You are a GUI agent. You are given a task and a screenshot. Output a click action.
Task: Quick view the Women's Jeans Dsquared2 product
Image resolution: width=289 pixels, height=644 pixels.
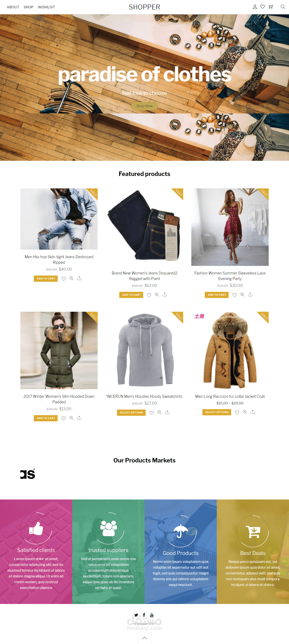click(157, 295)
